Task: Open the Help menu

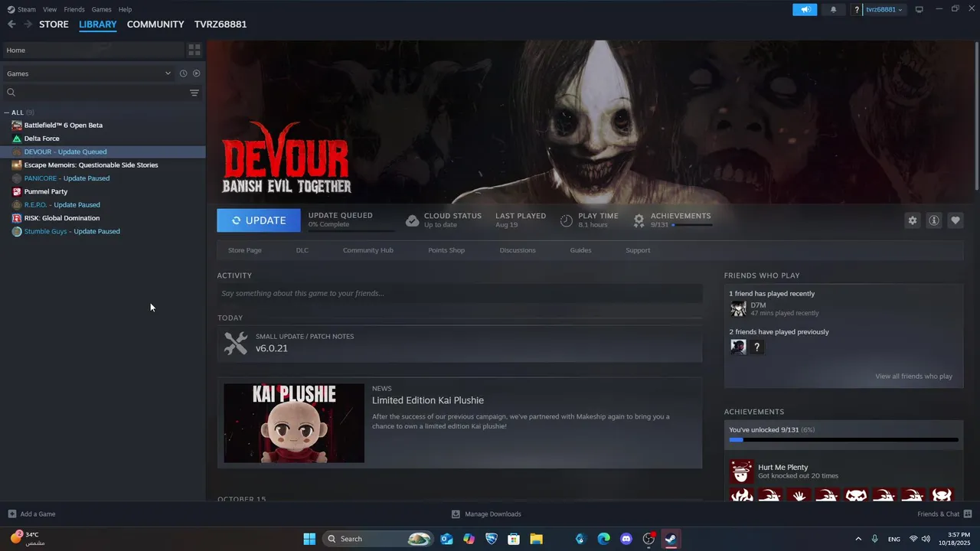Action: (x=125, y=9)
